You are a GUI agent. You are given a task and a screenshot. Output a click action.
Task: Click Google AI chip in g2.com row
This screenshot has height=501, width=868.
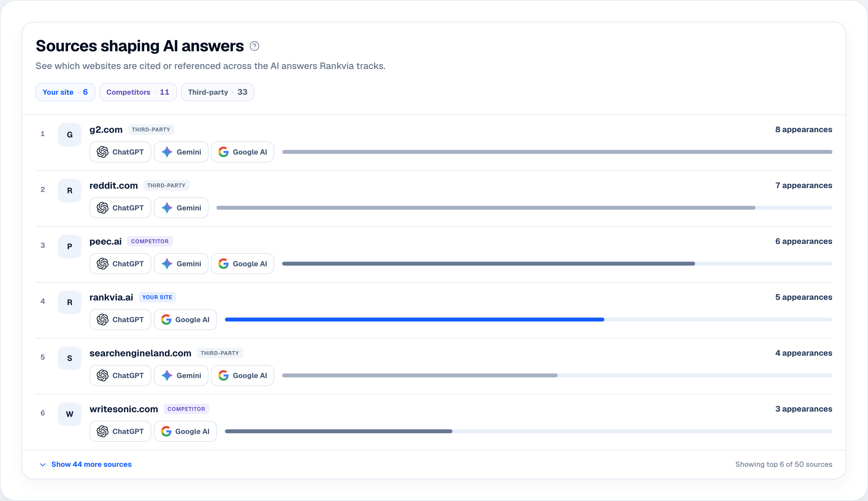point(243,152)
